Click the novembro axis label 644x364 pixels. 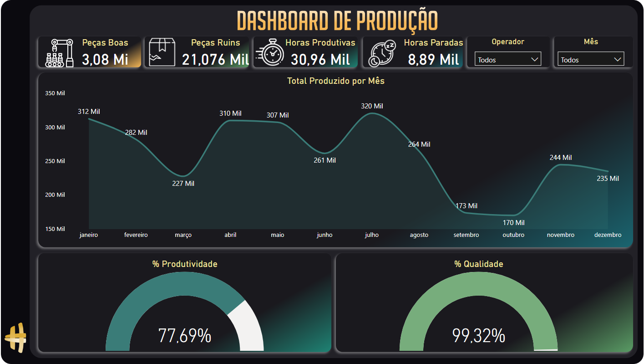[x=561, y=235]
